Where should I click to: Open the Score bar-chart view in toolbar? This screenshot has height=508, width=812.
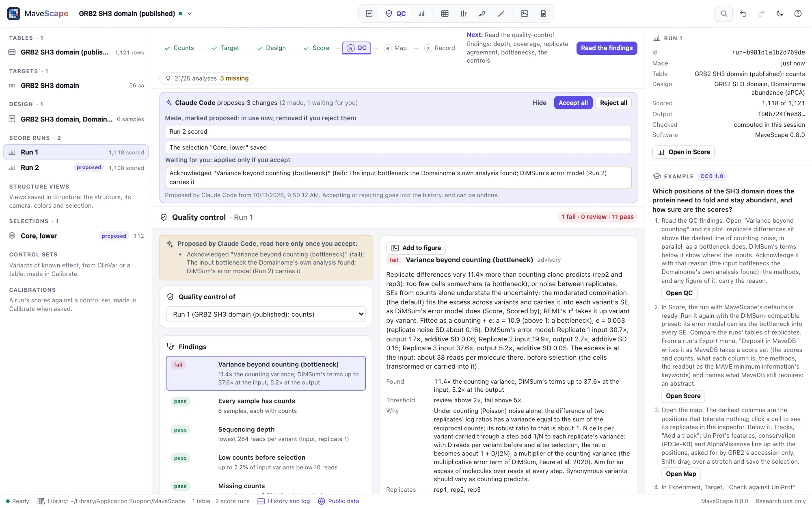tap(421, 13)
